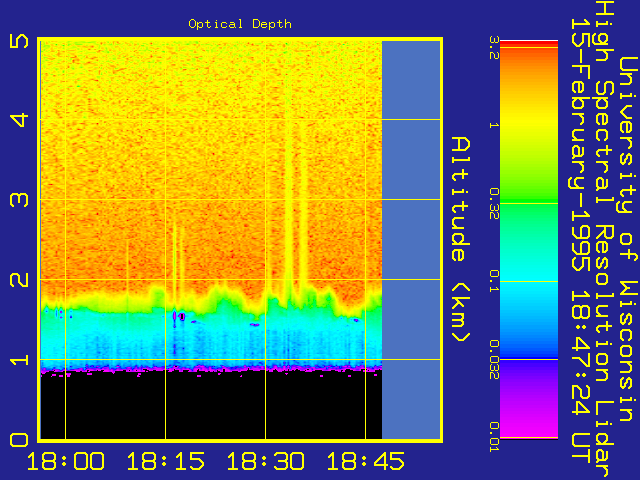
Task: Click the 'Optical Depth' plot title
Action: (x=240, y=24)
